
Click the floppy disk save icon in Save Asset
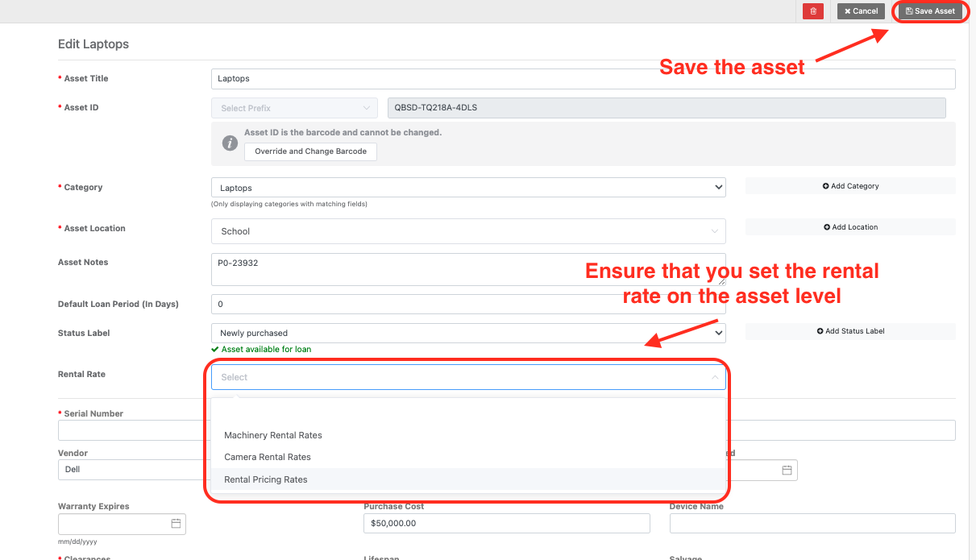908,11
